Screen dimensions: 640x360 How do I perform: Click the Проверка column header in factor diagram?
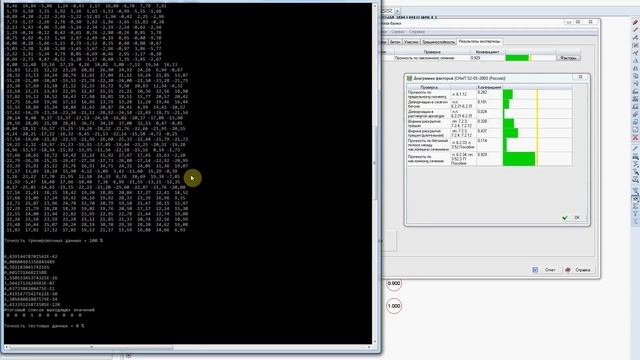(x=429, y=87)
